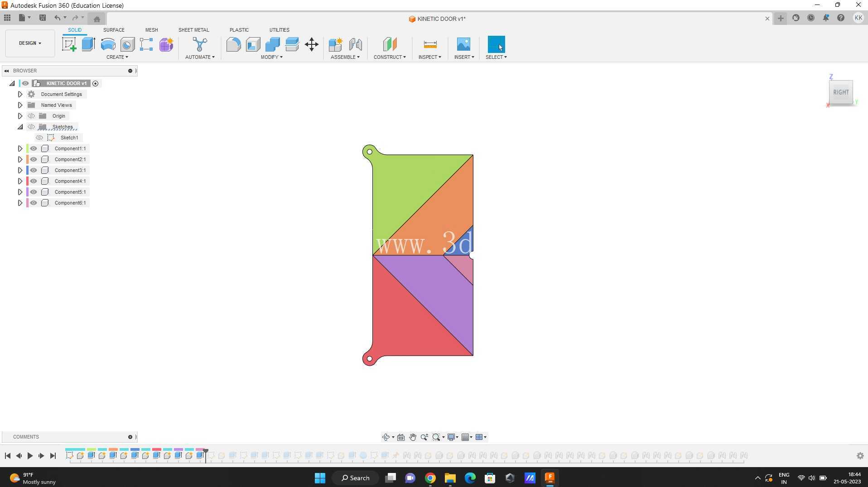The height and width of the screenshot is (487, 868).
Task: Open the Automate tool icon
Action: [200, 44]
